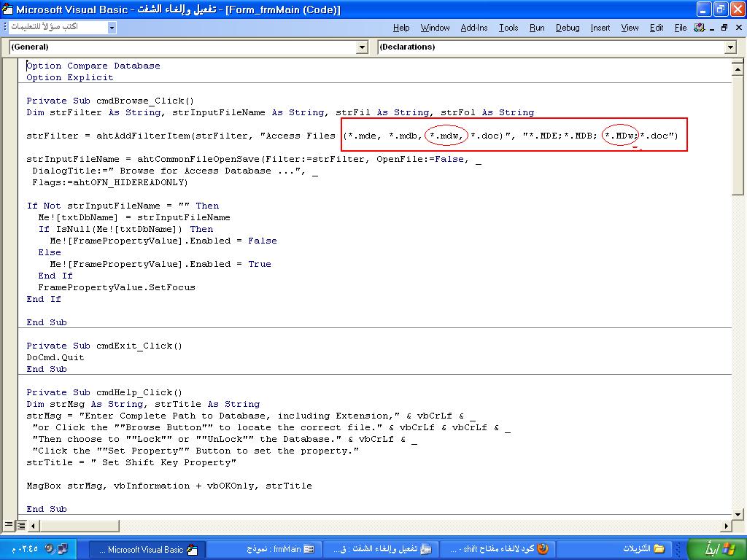Open the Run menu
The image size is (747, 560).
tap(537, 28)
